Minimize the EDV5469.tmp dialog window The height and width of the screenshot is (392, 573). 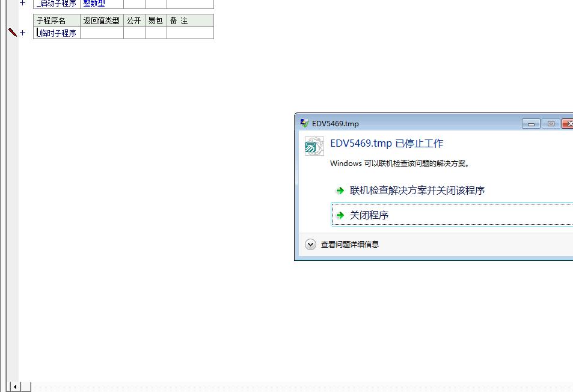[x=531, y=124]
